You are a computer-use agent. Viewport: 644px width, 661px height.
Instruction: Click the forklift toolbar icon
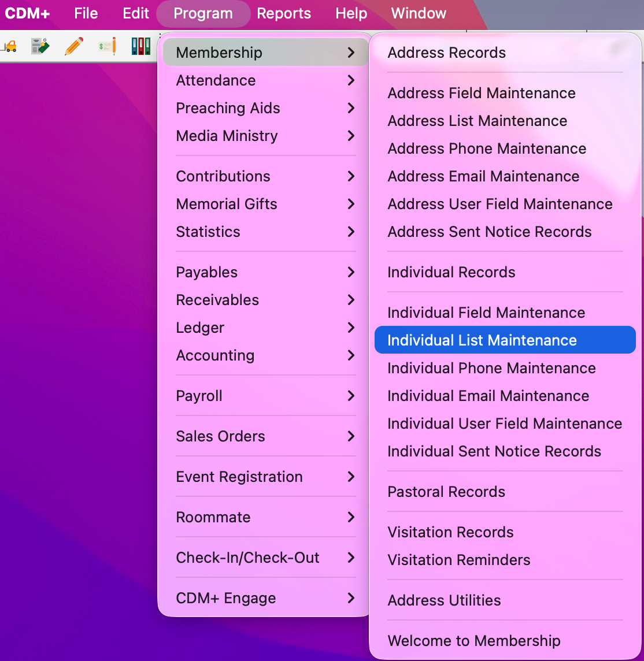(9, 46)
